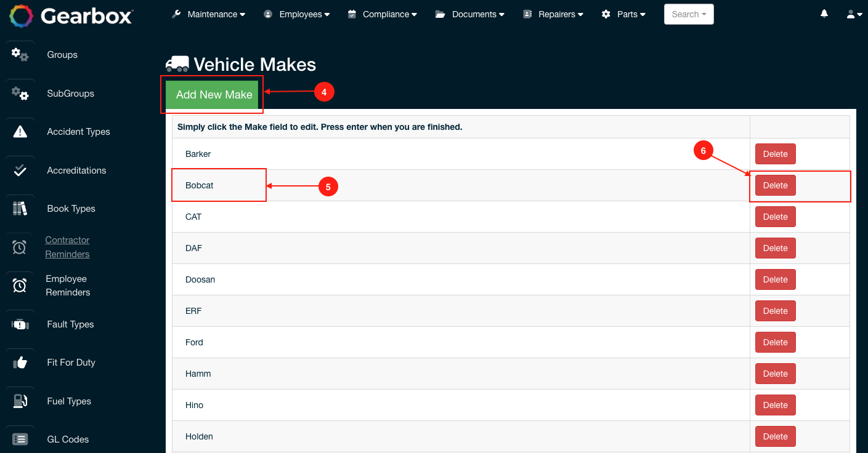
Task: Edit the Ford make field
Action: (x=461, y=342)
